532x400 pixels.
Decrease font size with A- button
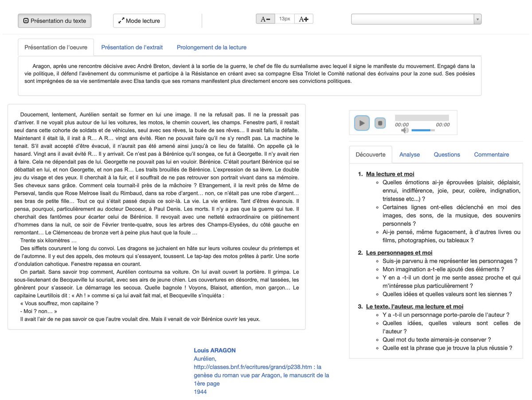265,19
